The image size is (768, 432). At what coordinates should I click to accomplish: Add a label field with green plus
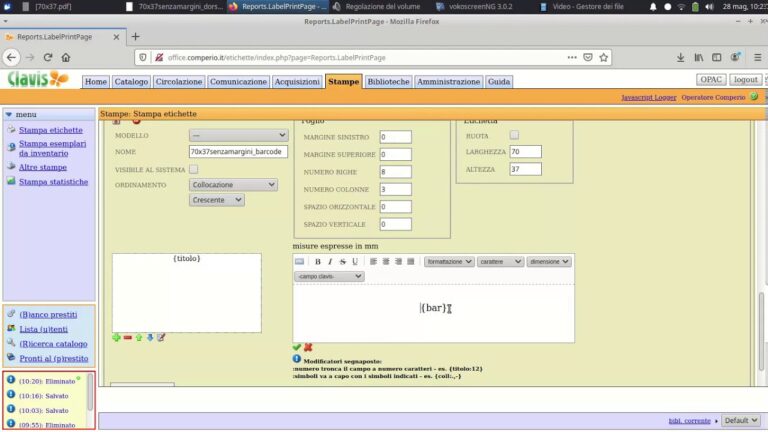116,337
